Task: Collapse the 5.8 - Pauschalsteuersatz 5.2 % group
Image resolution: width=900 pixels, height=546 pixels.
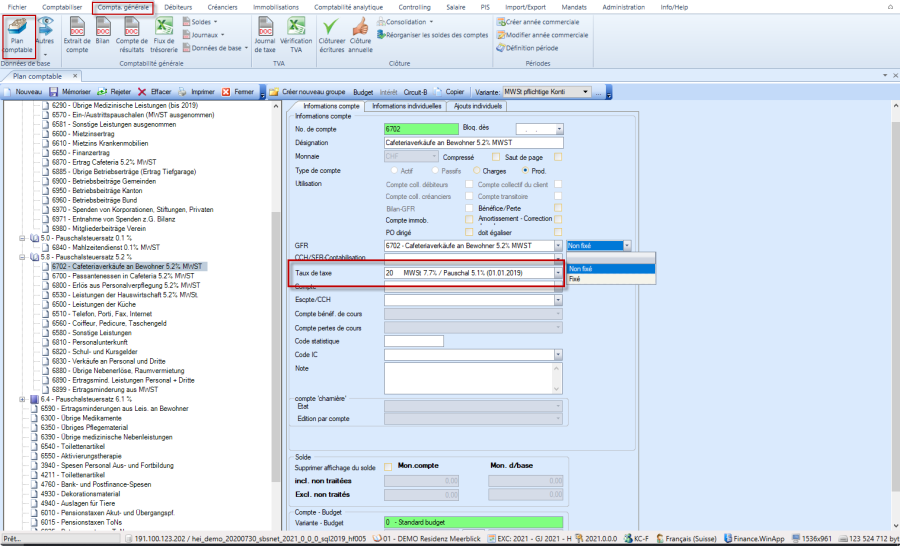Action: (22, 257)
